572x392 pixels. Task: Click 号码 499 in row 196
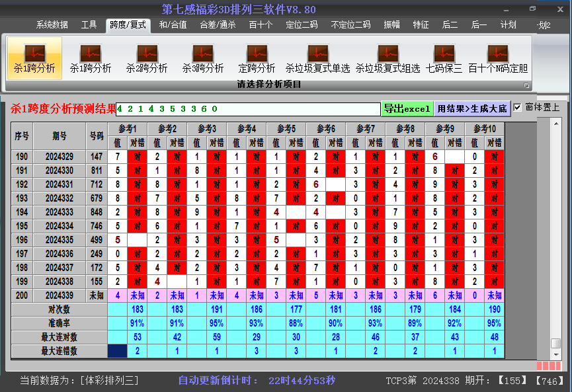tap(97, 240)
